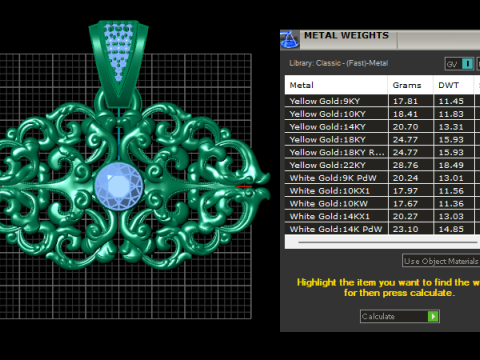Select the Yellow Gold:10KY row
Screen dimensions: 480x360
pyautogui.click(x=382, y=114)
